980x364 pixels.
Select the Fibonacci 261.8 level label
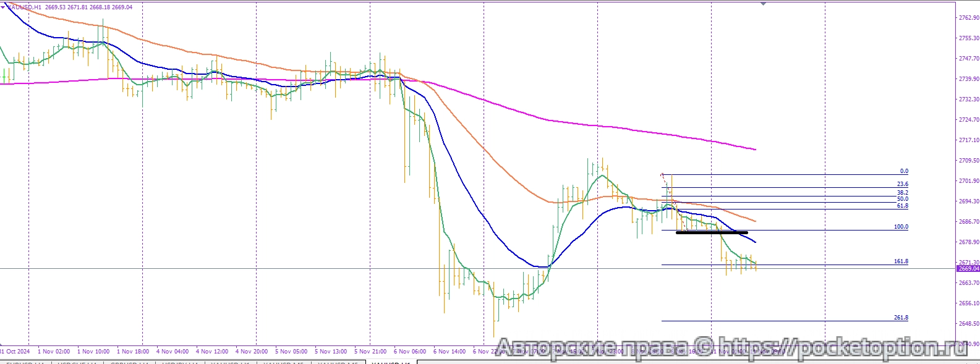[901, 318]
